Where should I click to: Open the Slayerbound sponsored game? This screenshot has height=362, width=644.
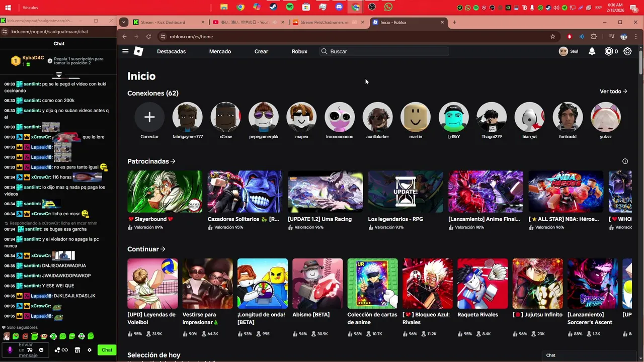pyautogui.click(x=165, y=192)
